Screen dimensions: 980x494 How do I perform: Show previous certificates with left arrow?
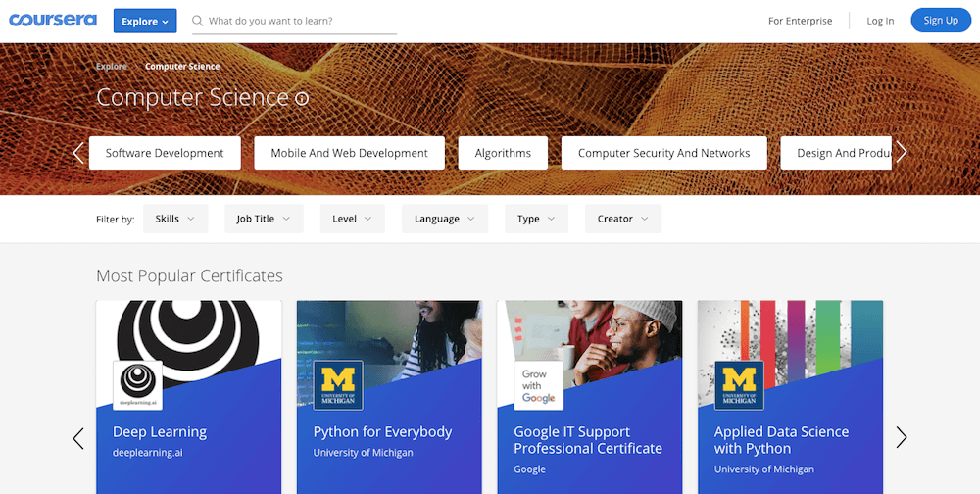(78, 437)
